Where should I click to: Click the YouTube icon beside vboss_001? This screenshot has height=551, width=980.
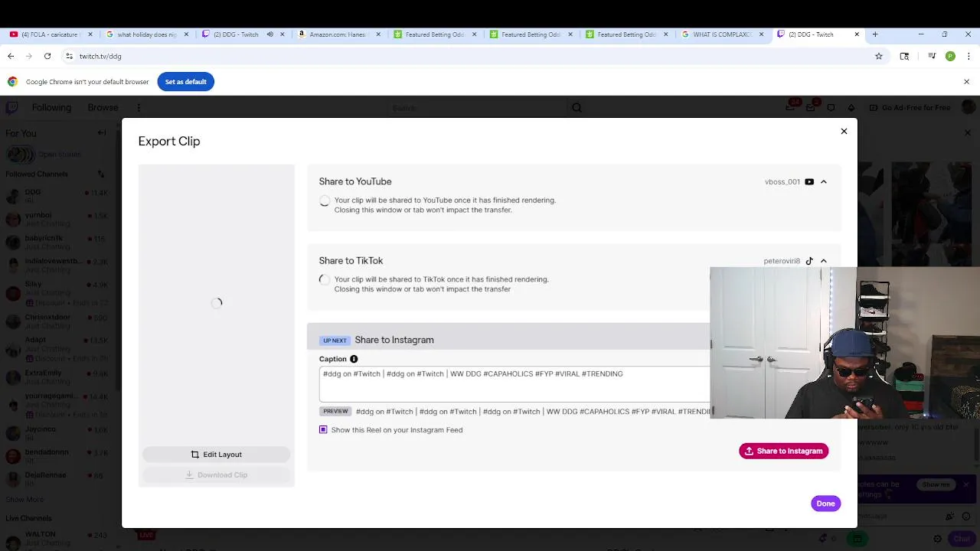[x=809, y=182]
